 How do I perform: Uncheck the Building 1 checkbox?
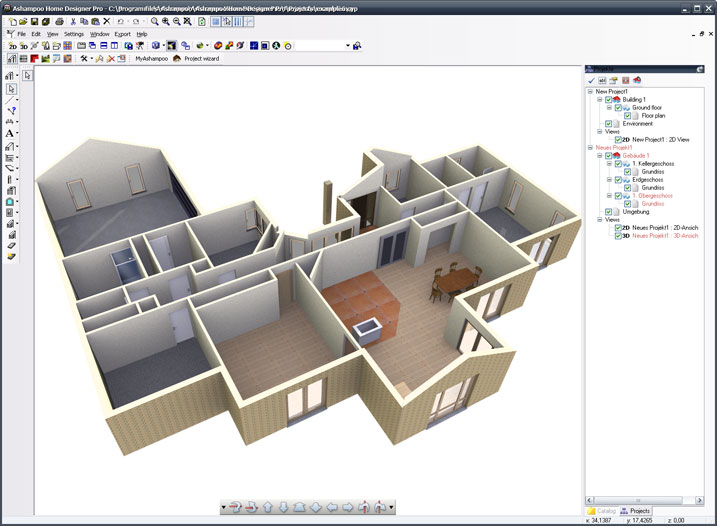point(608,100)
